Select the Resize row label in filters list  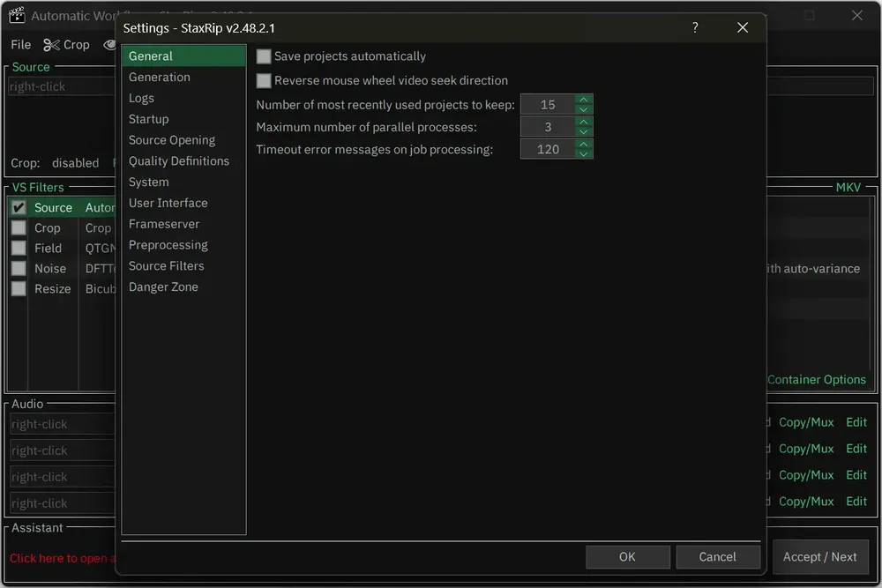click(x=52, y=289)
